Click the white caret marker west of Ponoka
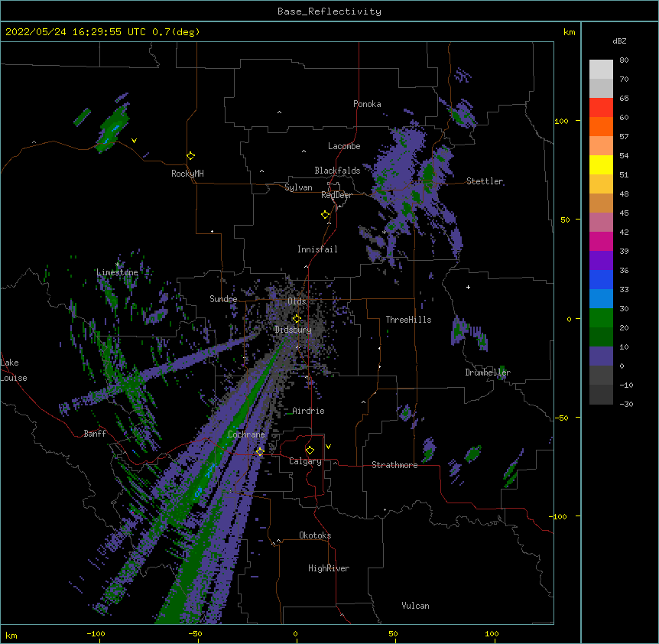Viewport: 659px width, 644px height. pos(279,112)
